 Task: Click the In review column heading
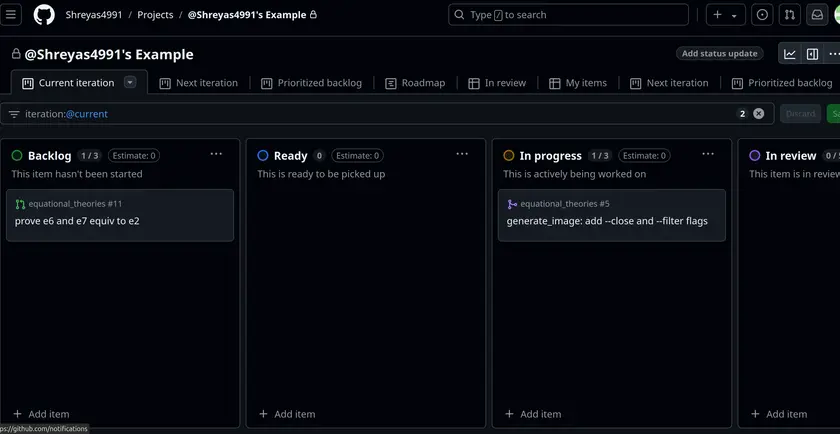coord(791,156)
